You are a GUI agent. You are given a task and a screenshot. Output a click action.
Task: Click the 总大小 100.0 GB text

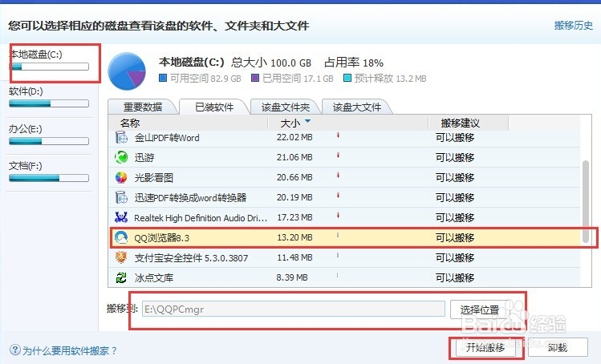pyautogui.click(x=271, y=63)
